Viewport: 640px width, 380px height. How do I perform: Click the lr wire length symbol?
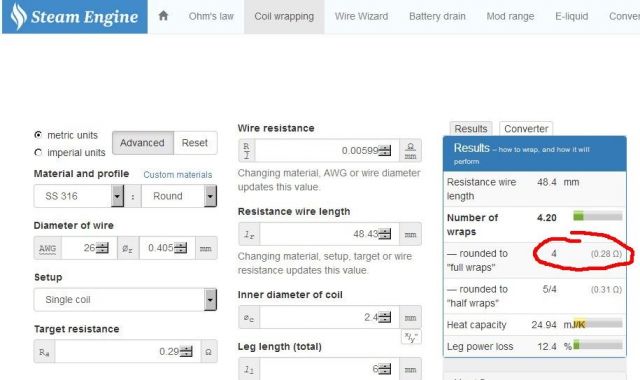click(249, 234)
